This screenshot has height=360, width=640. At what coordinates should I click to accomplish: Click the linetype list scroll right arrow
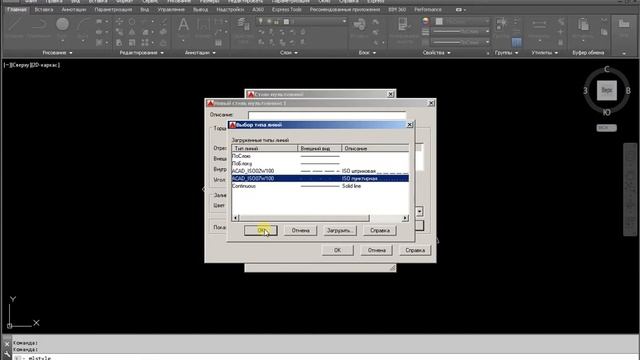tap(405, 218)
